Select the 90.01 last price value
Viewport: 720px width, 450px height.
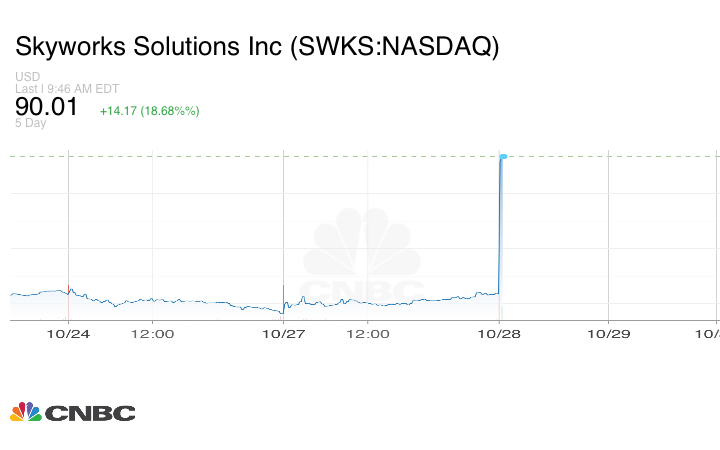pos(46,106)
